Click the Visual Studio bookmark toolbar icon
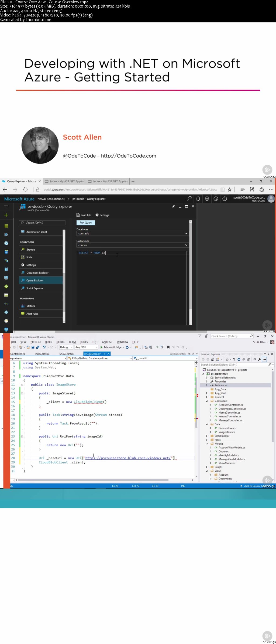276x644 pixels. pos(168,347)
